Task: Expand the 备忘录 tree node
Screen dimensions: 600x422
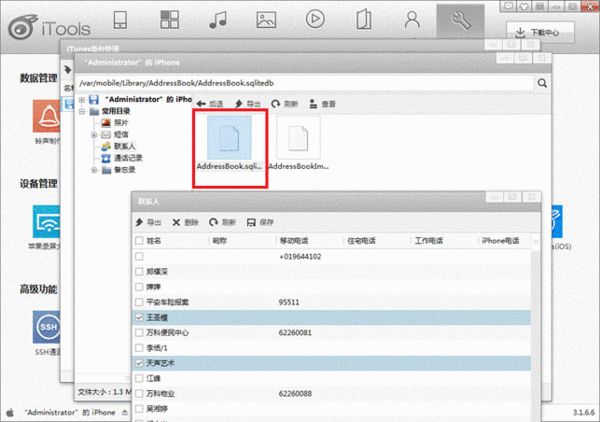Action: (x=94, y=170)
